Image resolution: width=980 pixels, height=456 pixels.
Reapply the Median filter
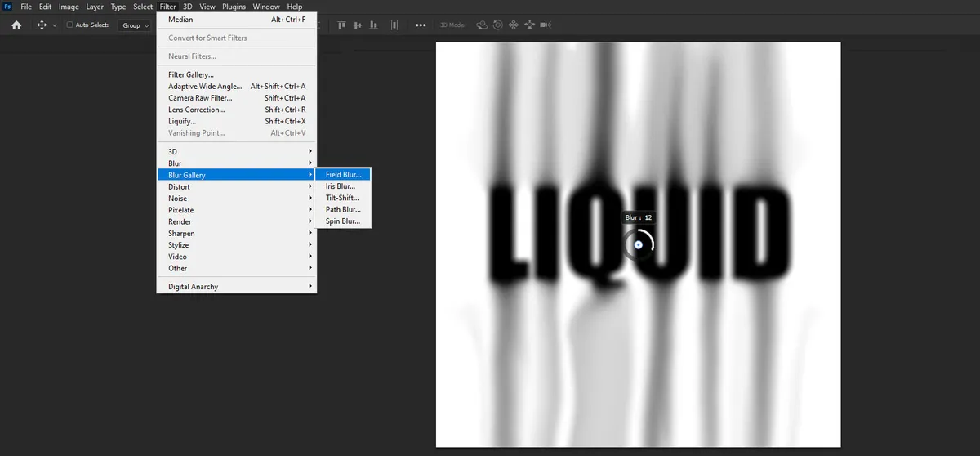[x=237, y=19]
